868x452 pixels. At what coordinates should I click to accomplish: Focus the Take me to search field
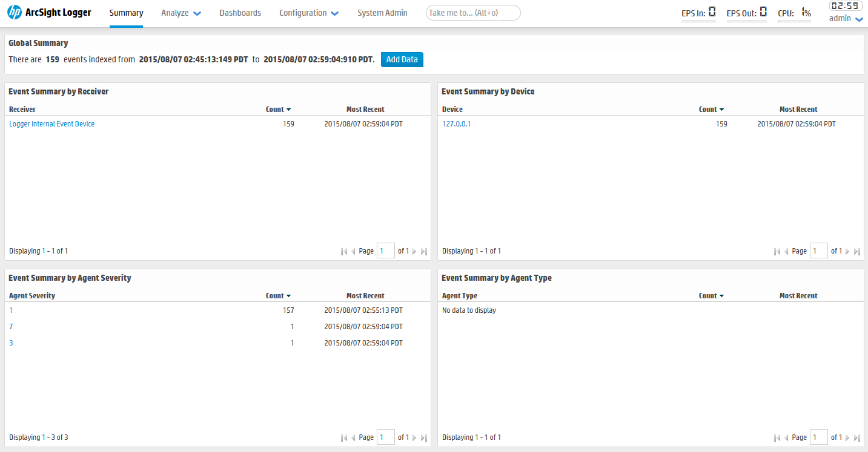pos(473,13)
